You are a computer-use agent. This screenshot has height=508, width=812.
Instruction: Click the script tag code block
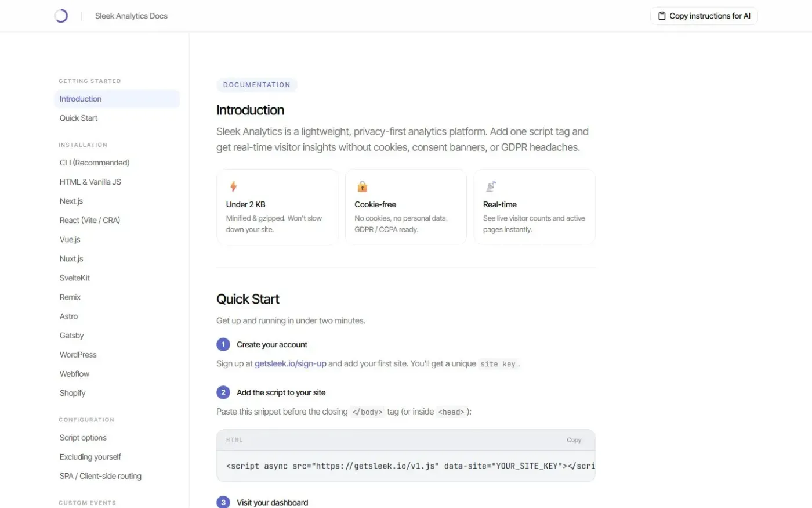406,466
